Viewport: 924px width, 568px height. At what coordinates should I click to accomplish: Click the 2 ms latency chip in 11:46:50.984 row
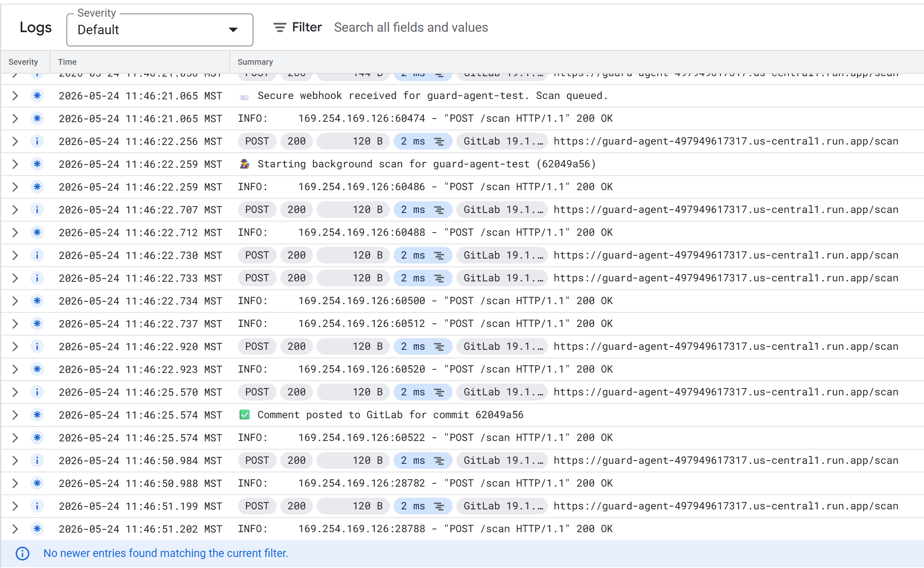pos(422,461)
